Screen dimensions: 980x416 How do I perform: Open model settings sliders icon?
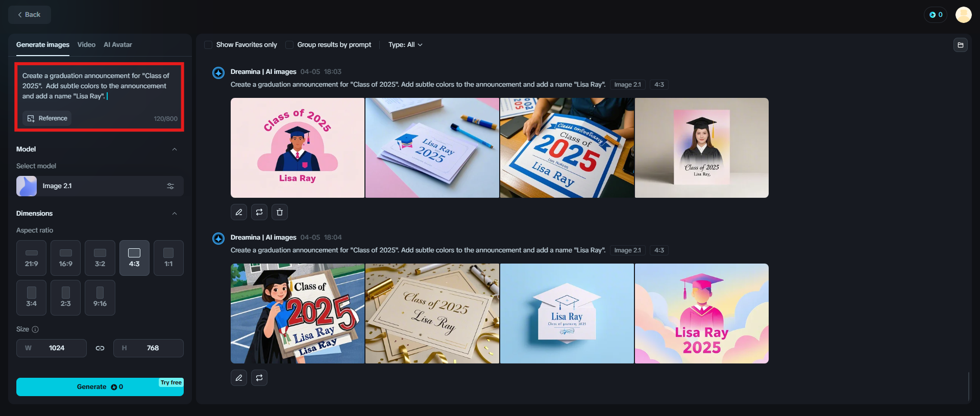tap(170, 186)
